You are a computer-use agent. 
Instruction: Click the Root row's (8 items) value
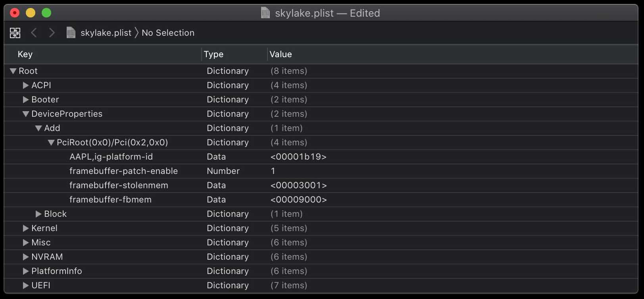click(x=289, y=71)
